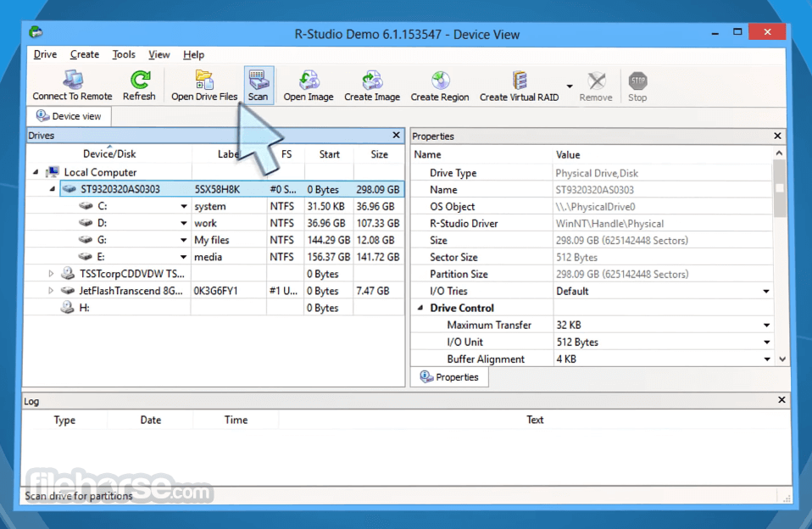Switch to the Device view tab
Image resolution: width=812 pixels, height=529 pixels.
[69, 116]
